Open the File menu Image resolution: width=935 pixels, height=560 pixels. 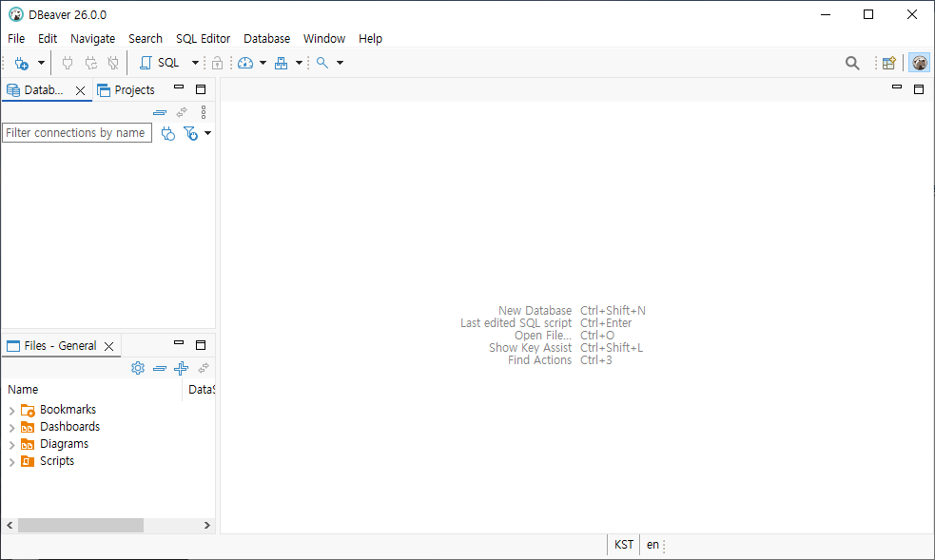(16, 39)
